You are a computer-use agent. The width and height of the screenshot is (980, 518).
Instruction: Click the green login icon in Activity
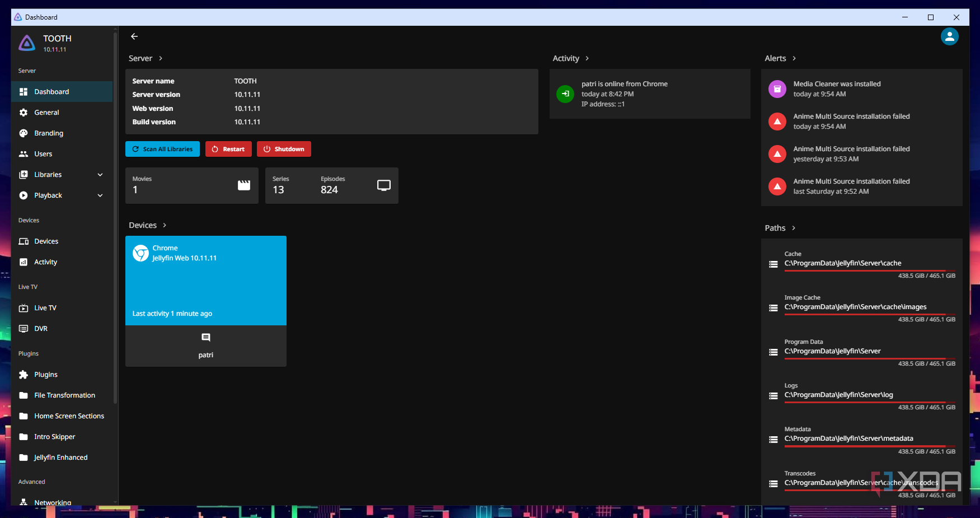click(x=565, y=94)
